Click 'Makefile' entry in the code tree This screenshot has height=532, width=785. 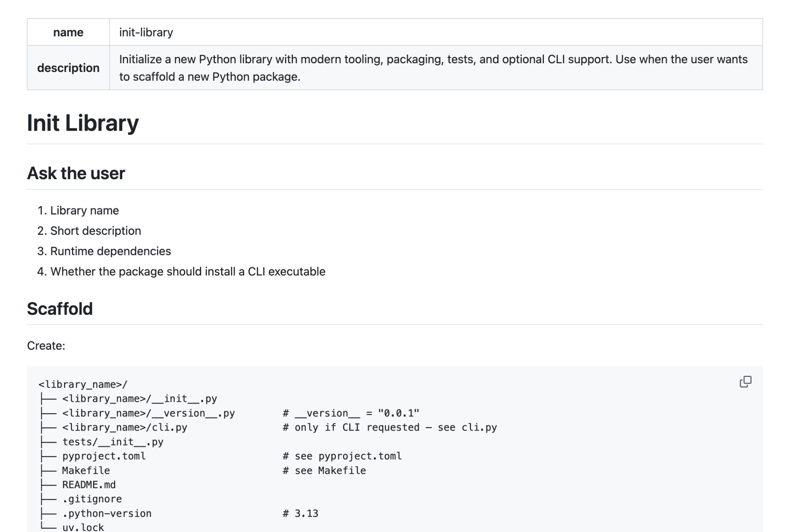pos(86,470)
